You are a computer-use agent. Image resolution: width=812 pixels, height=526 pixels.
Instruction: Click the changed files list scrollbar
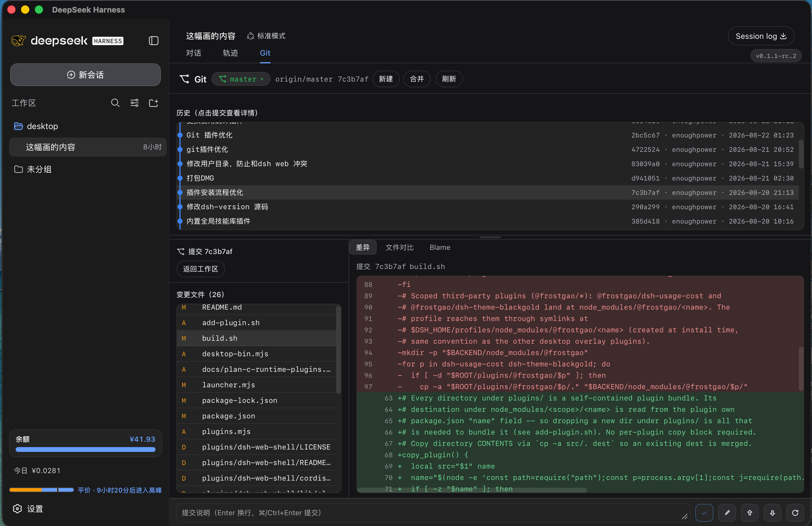(338, 350)
